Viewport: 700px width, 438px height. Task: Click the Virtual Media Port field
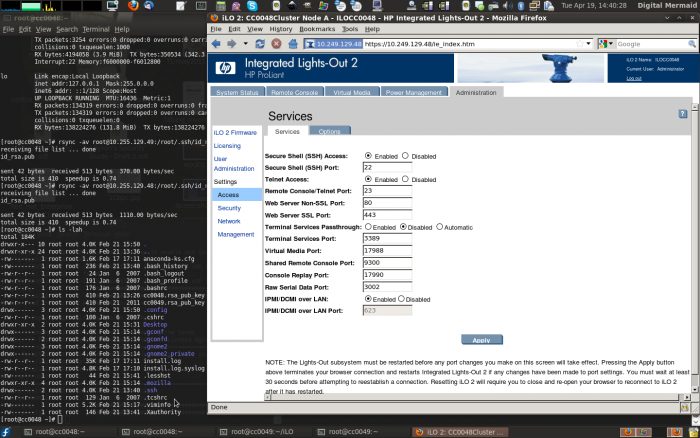click(387, 250)
